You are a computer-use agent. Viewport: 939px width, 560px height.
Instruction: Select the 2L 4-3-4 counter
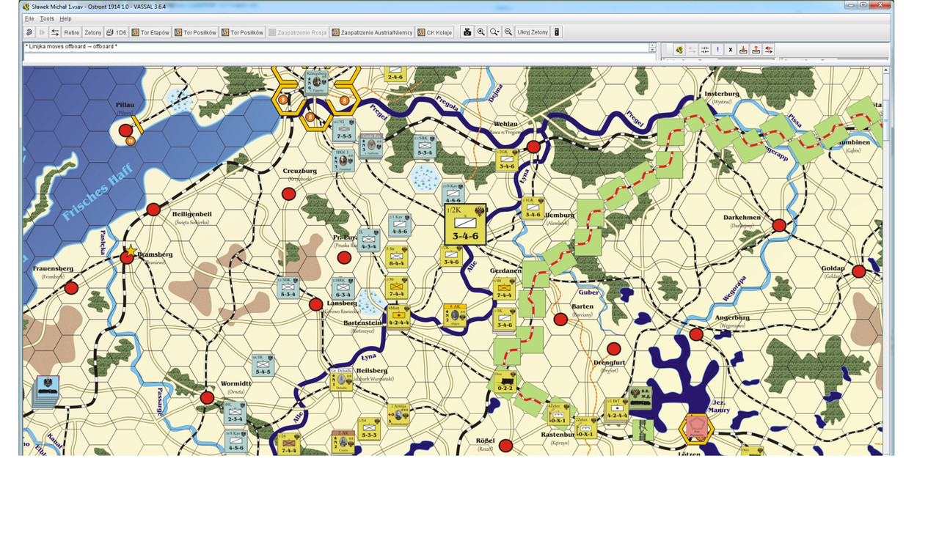coord(369,240)
